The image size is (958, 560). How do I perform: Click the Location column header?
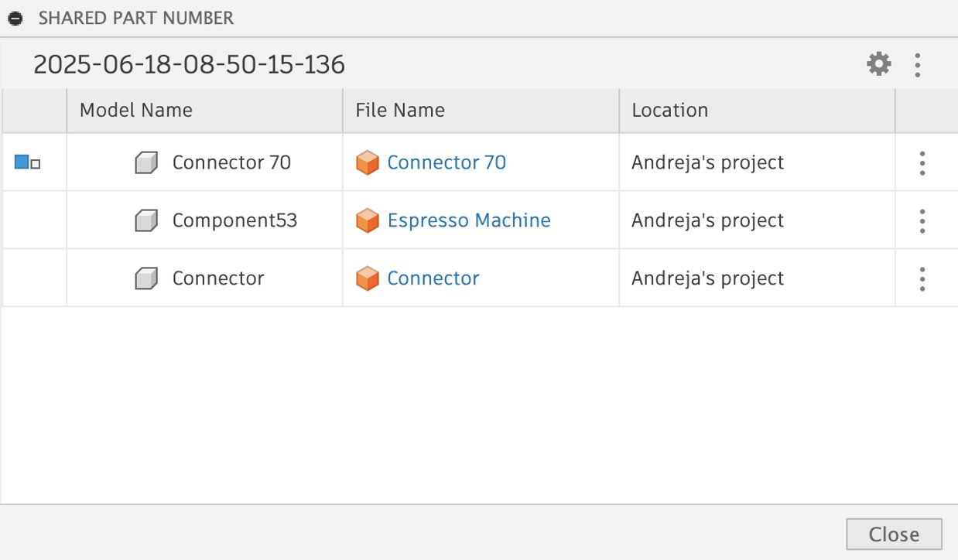tap(669, 111)
